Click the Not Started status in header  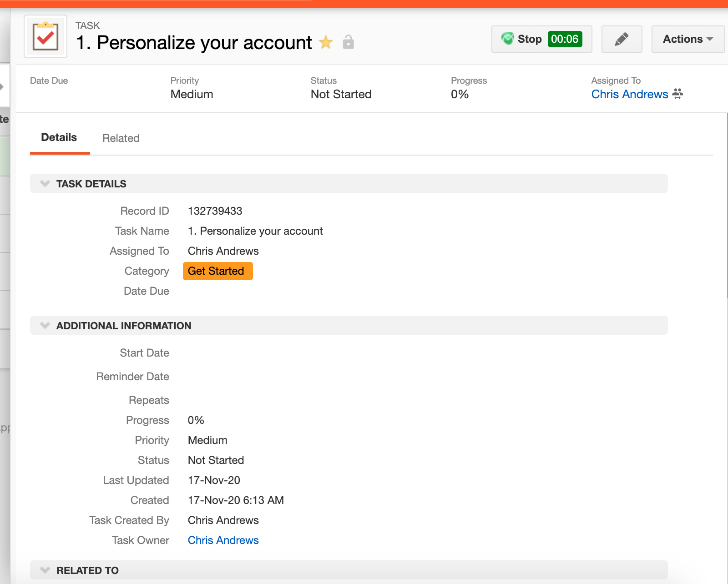pyautogui.click(x=341, y=94)
